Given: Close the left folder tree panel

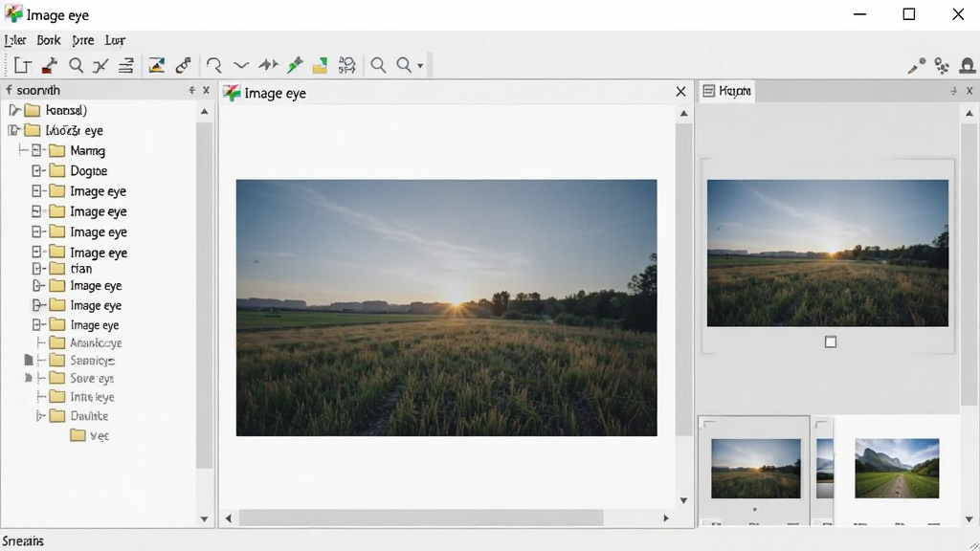Looking at the screenshot, I should [x=207, y=91].
